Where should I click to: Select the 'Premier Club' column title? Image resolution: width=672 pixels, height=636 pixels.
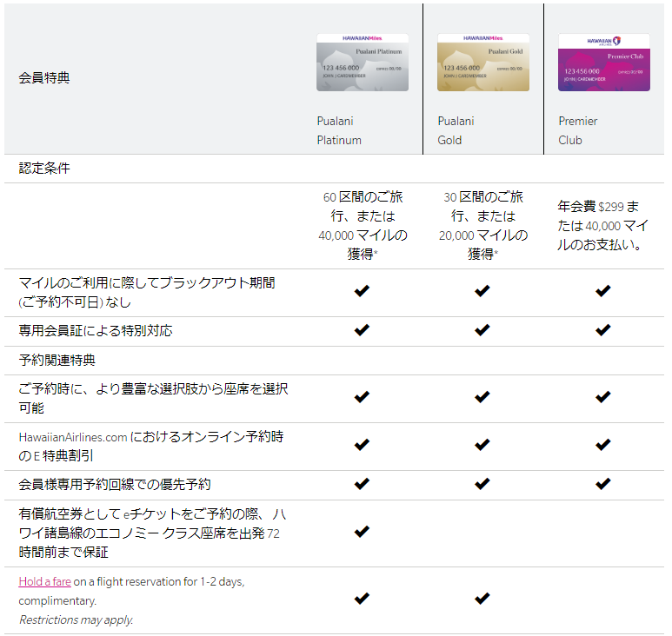(x=578, y=130)
